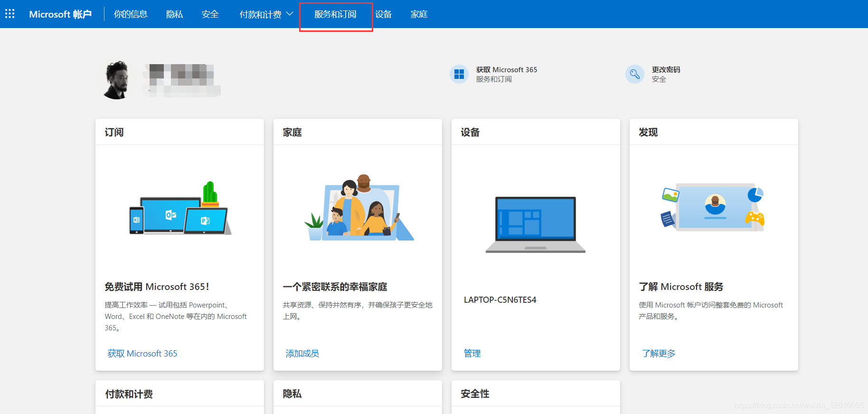Viewport: 868px width, 414px height.
Task: Open the 更改密码 shortcut link
Action: (666, 69)
